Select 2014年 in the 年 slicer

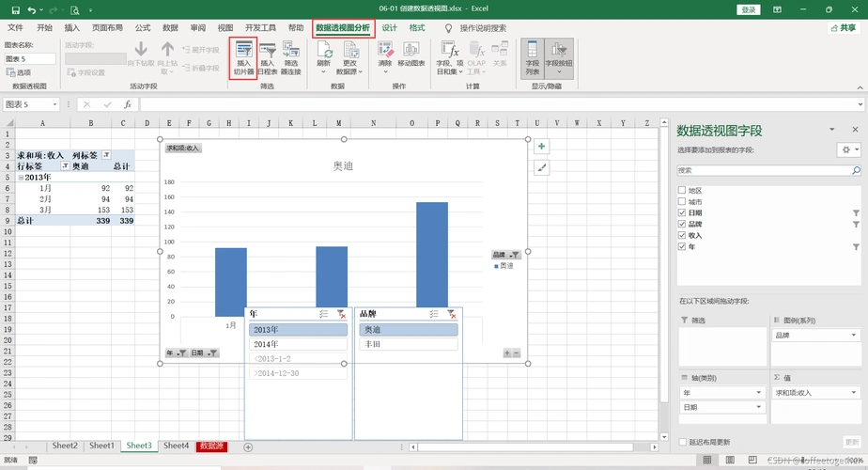[298, 345]
